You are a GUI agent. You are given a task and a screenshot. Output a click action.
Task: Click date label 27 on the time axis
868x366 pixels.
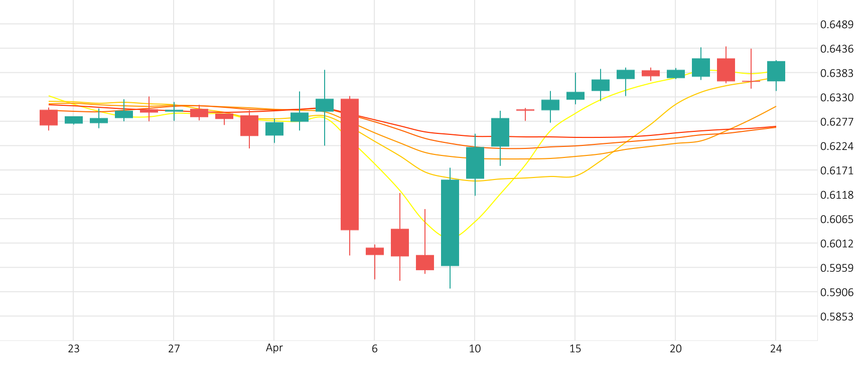coord(174,349)
